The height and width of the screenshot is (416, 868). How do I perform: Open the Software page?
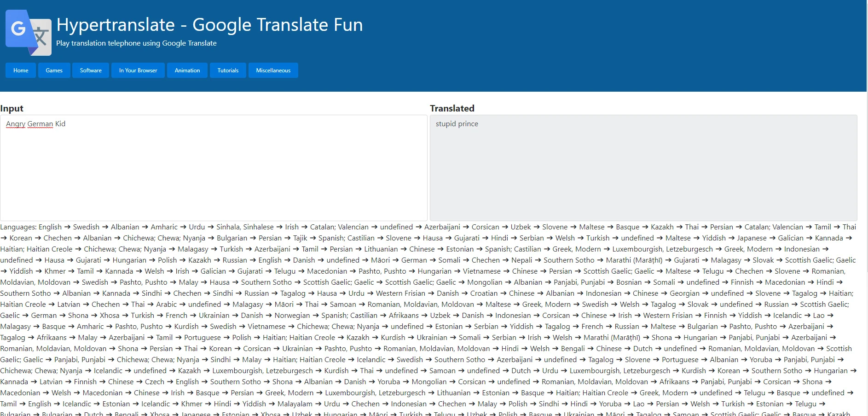tap(90, 70)
